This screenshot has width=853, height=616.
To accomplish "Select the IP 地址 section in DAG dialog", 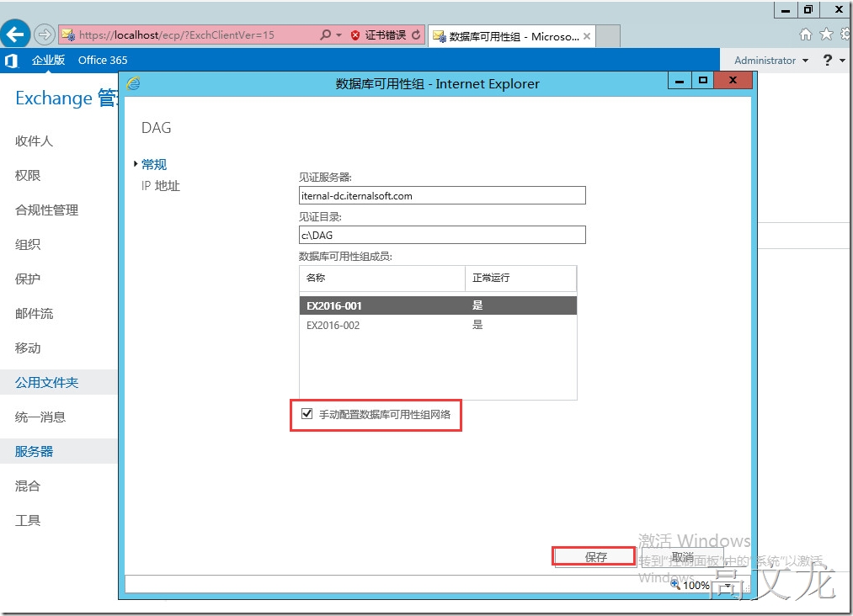I will coord(161,186).
